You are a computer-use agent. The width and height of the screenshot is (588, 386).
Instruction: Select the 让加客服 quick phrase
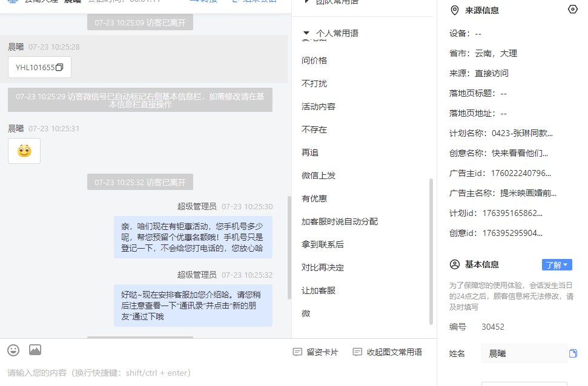tap(319, 290)
